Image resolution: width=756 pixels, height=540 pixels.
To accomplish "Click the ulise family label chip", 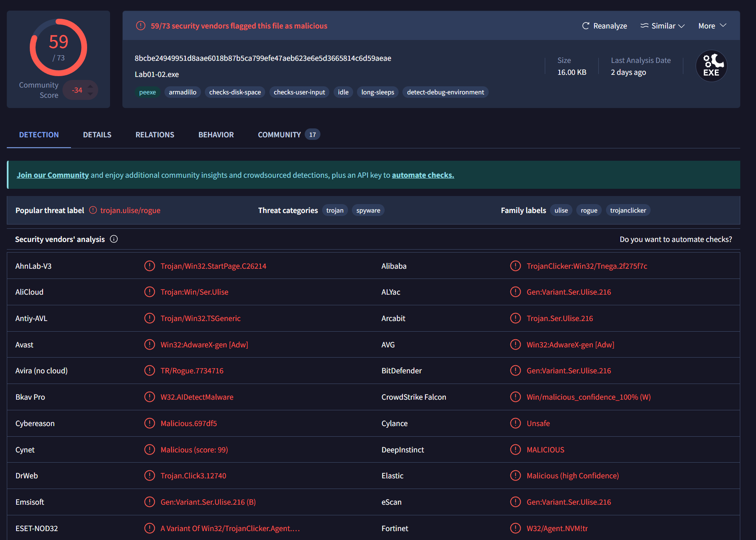I will click(561, 210).
